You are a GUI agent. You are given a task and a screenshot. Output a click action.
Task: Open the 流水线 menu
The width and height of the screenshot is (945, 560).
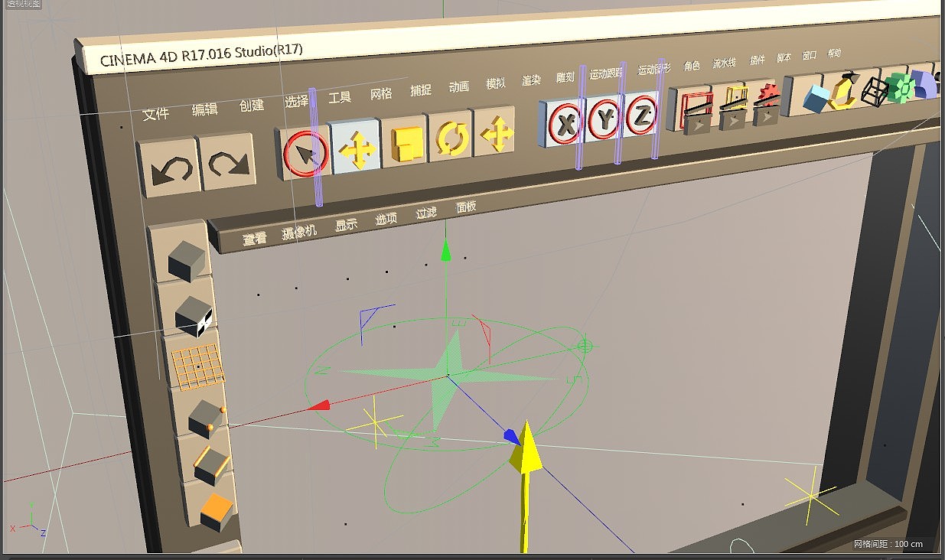(724, 63)
